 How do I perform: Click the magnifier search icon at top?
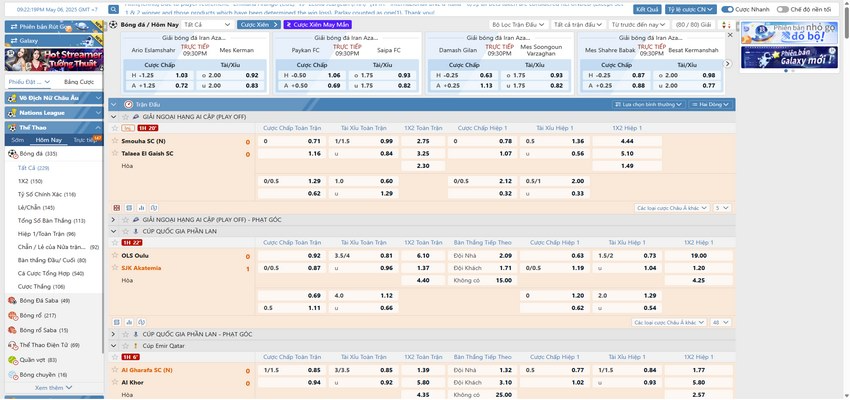click(113, 9)
